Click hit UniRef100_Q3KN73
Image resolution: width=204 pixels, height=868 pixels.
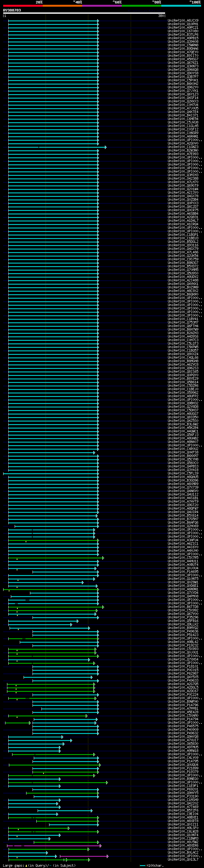tap(183, 66)
